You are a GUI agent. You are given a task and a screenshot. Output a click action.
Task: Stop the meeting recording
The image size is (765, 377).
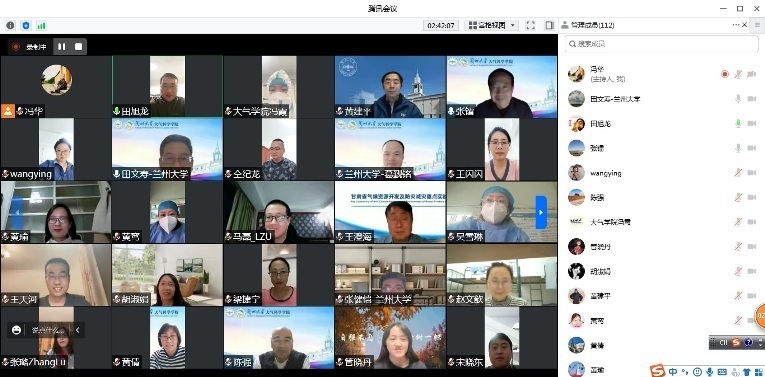click(x=79, y=46)
